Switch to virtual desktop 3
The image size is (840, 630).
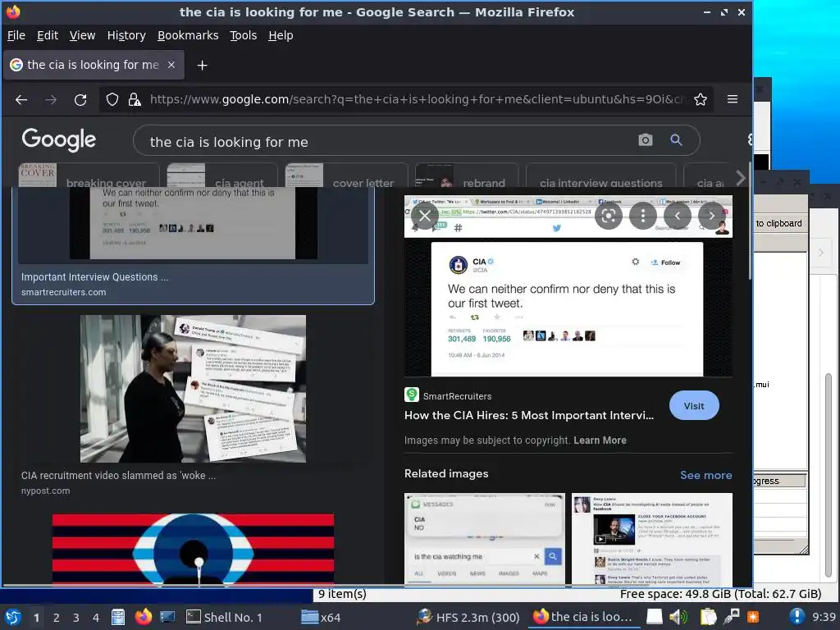(76, 618)
